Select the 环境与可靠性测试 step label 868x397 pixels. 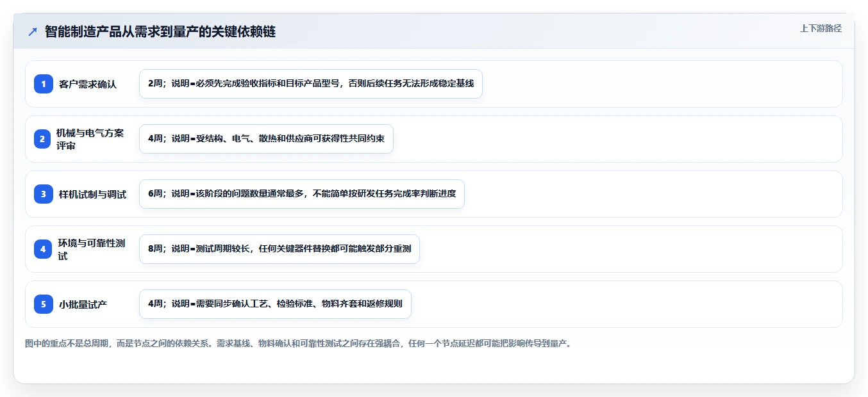(x=92, y=249)
